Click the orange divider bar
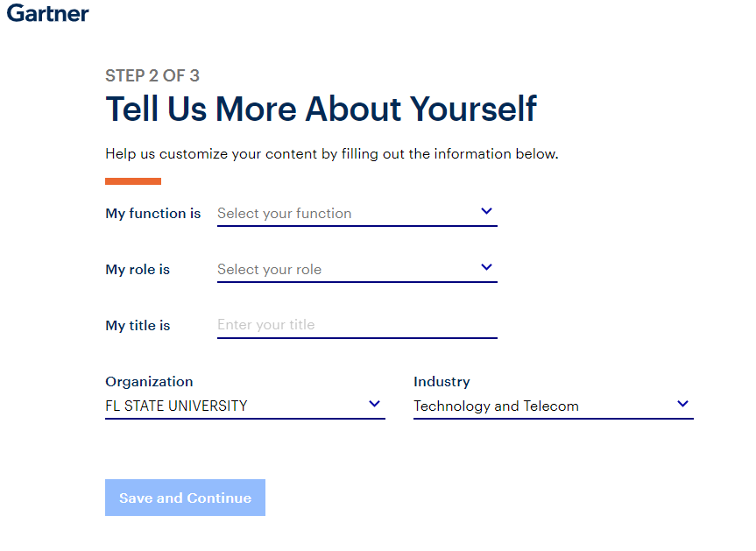Image resolution: width=756 pixels, height=551 pixels. tap(133, 181)
